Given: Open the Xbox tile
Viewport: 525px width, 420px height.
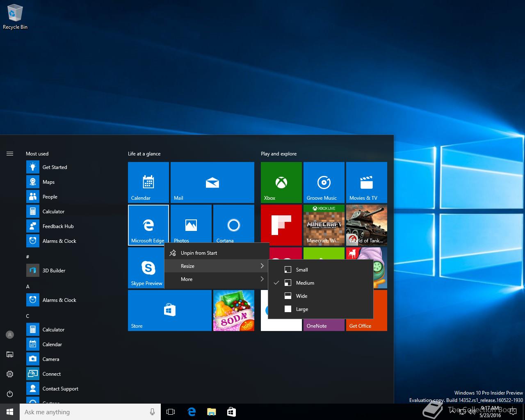Looking at the screenshot, I should click(281, 183).
